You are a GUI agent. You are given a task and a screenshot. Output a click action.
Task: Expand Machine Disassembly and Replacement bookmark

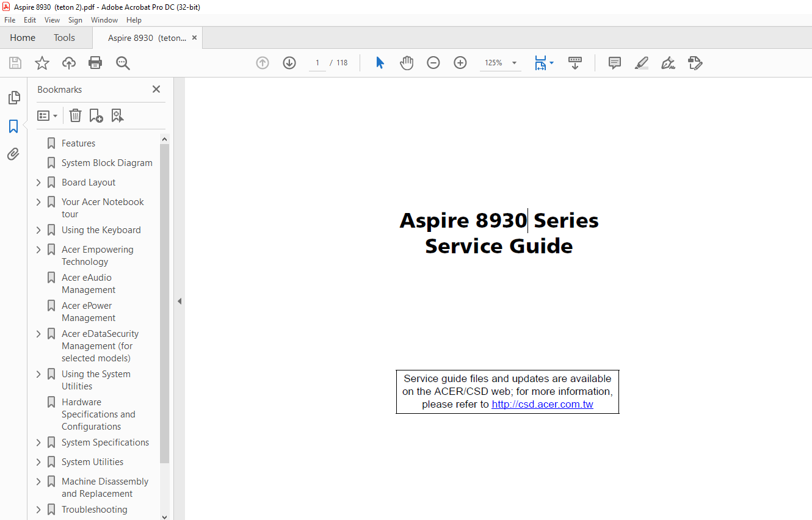click(38, 482)
